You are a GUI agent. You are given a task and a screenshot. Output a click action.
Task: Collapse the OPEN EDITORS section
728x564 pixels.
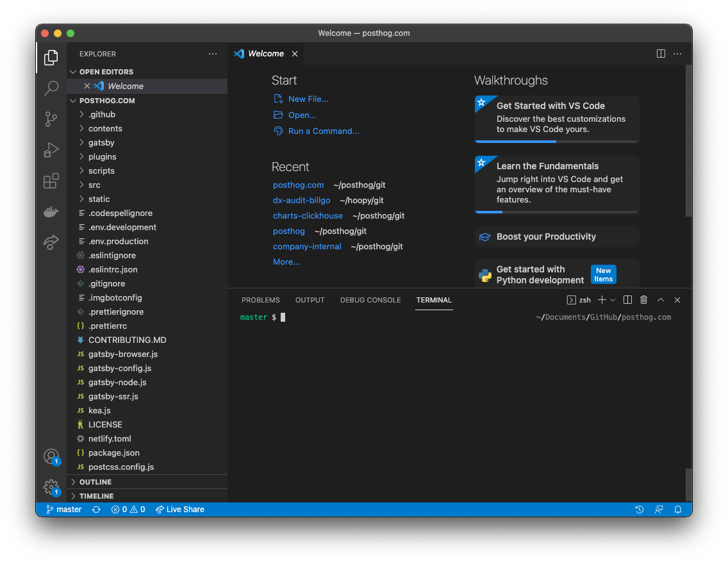pyautogui.click(x=73, y=71)
